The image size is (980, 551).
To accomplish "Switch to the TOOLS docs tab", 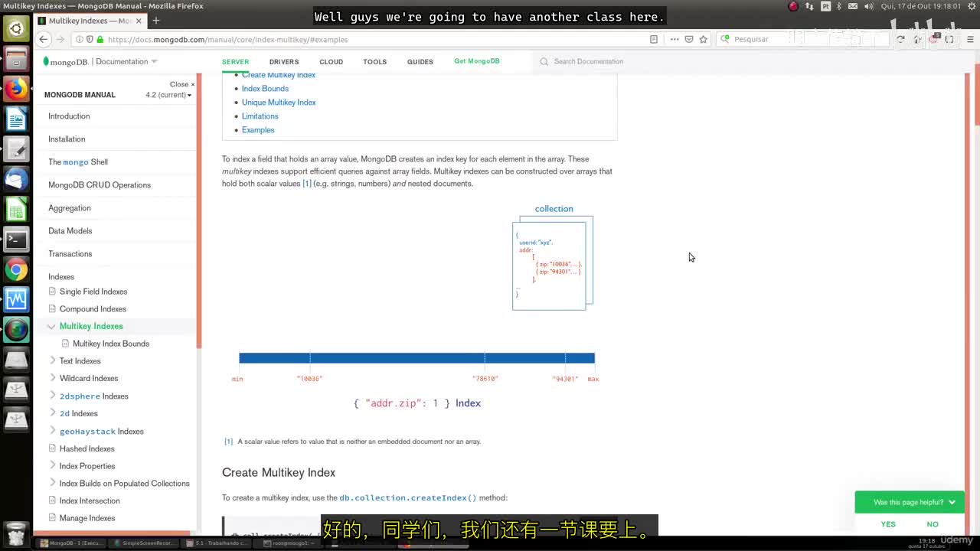I will (375, 62).
